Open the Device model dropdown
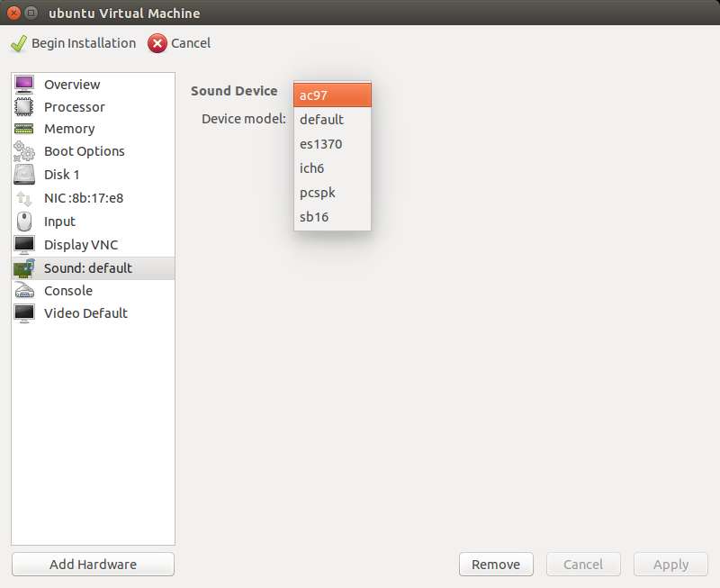 [332, 94]
